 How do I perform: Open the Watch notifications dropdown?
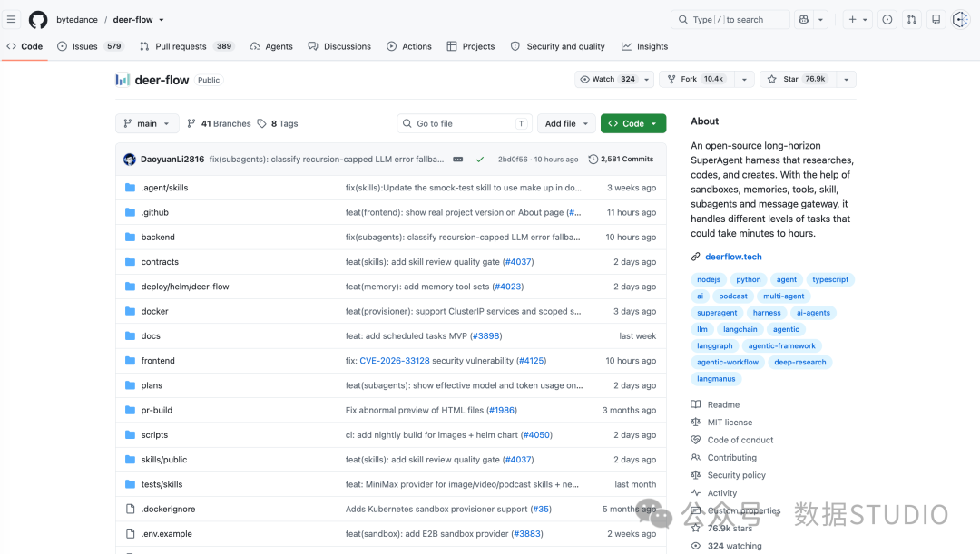(x=614, y=79)
